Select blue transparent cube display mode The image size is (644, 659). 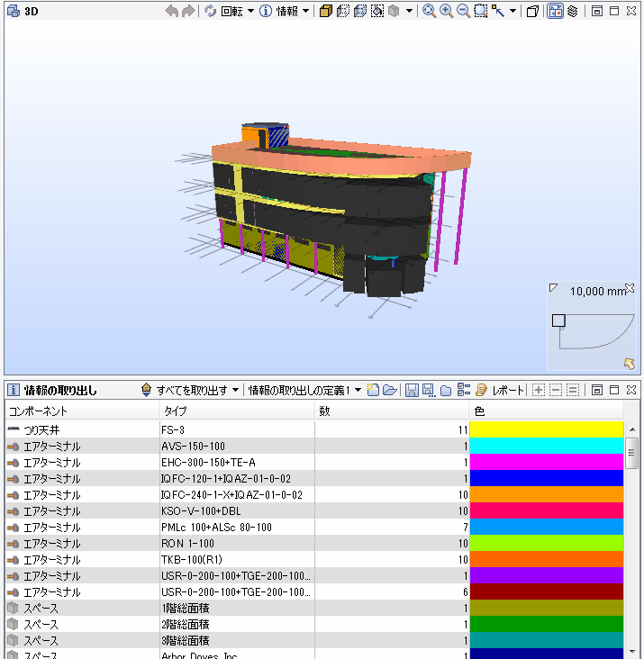[360, 11]
